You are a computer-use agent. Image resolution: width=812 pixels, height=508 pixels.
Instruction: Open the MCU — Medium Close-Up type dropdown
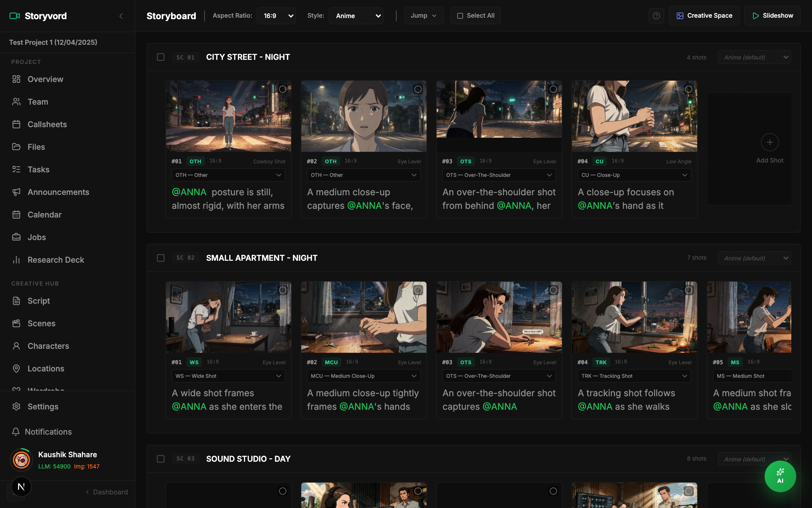click(x=364, y=376)
